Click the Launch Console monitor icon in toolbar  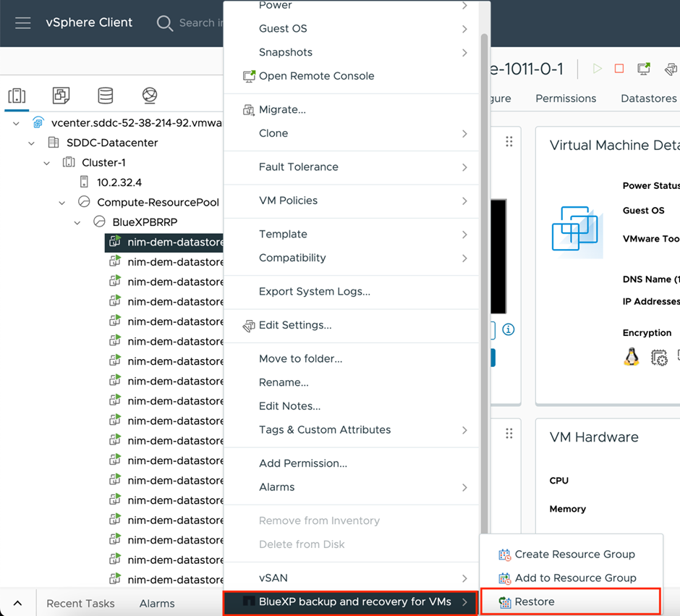click(643, 69)
